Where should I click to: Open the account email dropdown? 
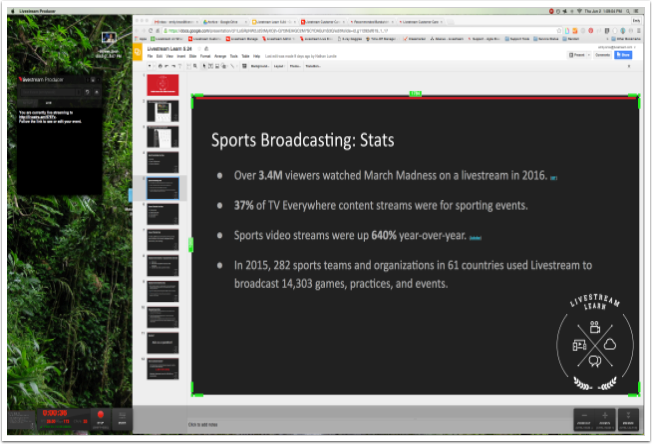[617, 47]
